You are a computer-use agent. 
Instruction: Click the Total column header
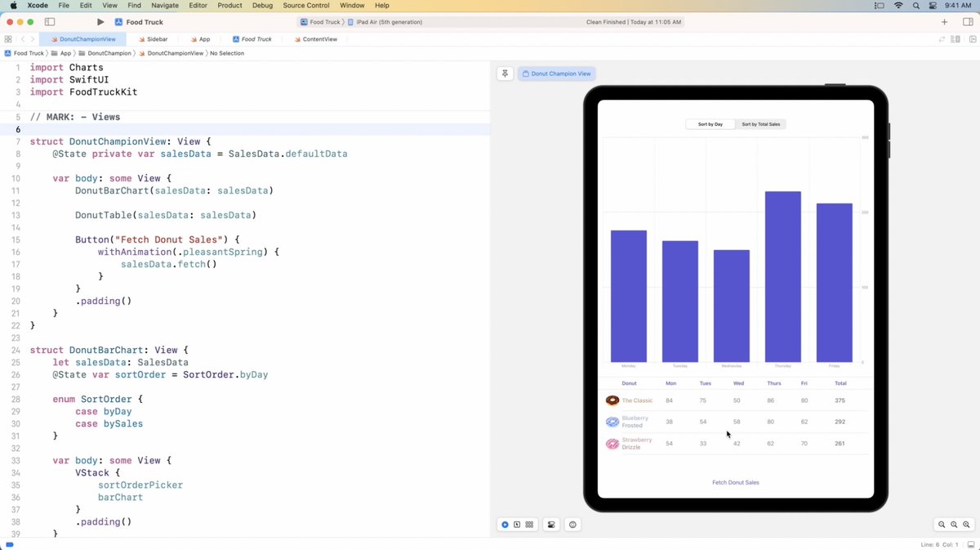(840, 383)
